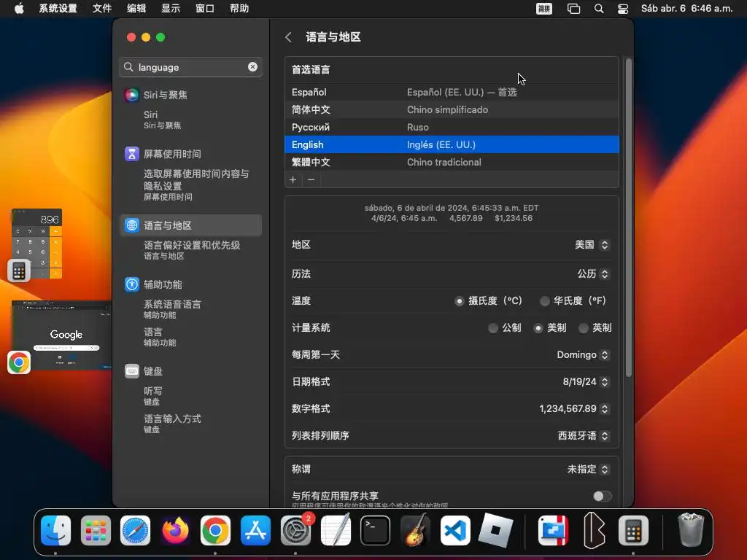Select Русский in preferred languages list

[x=452, y=127]
